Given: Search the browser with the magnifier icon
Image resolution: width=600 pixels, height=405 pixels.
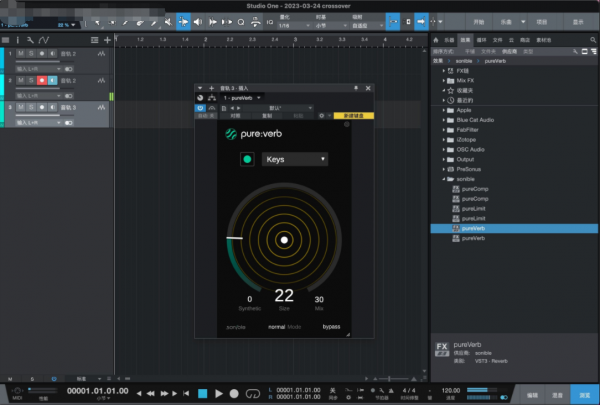Looking at the screenshot, I should click(x=593, y=40).
